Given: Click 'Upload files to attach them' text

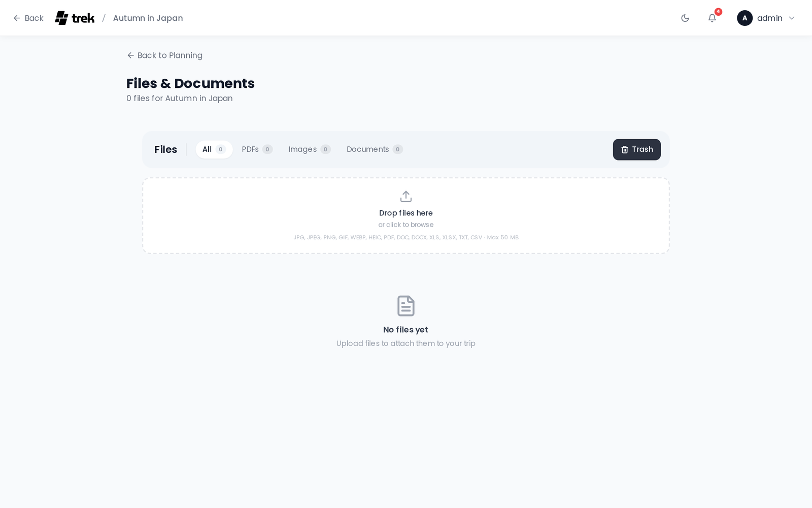Looking at the screenshot, I should pos(406,343).
